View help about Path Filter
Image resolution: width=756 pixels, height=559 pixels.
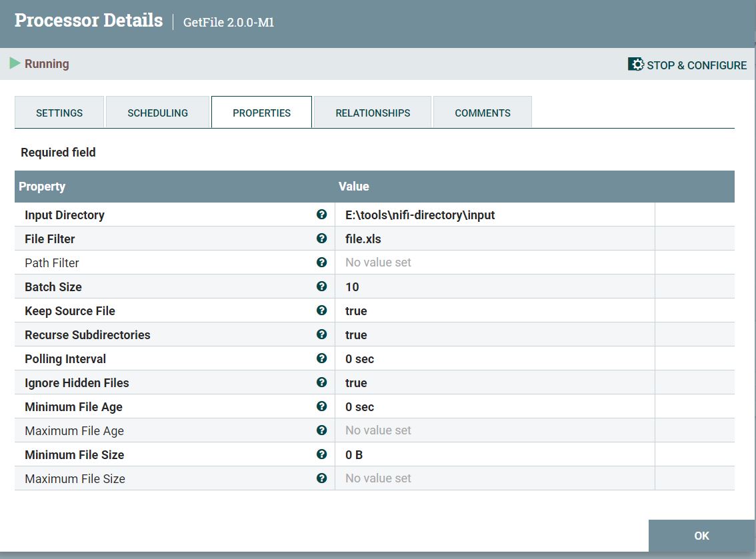click(322, 263)
